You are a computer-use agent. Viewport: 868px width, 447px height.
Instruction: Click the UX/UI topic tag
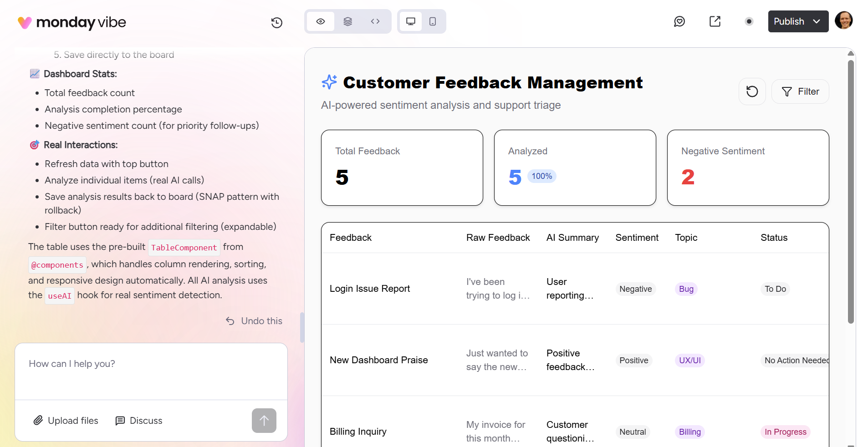pos(690,361)
